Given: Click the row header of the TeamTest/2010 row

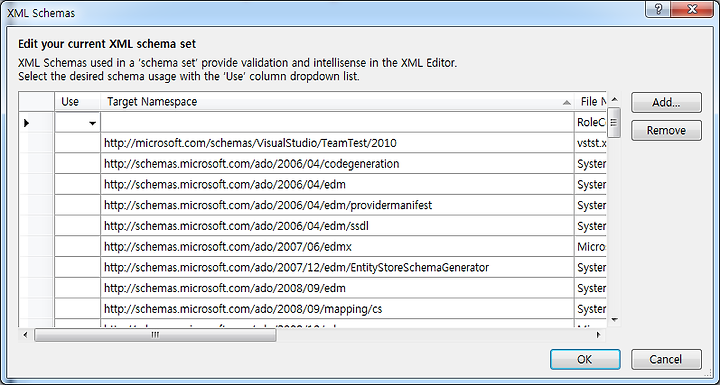Looking at the screenshot, I should pyautogui.click(x=37, y=143).
